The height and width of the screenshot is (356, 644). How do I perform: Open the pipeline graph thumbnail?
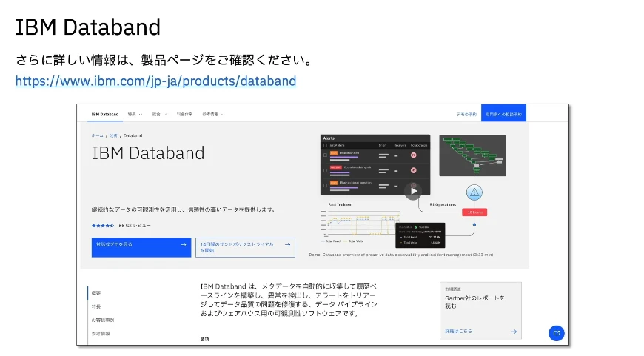coord(473,155)
